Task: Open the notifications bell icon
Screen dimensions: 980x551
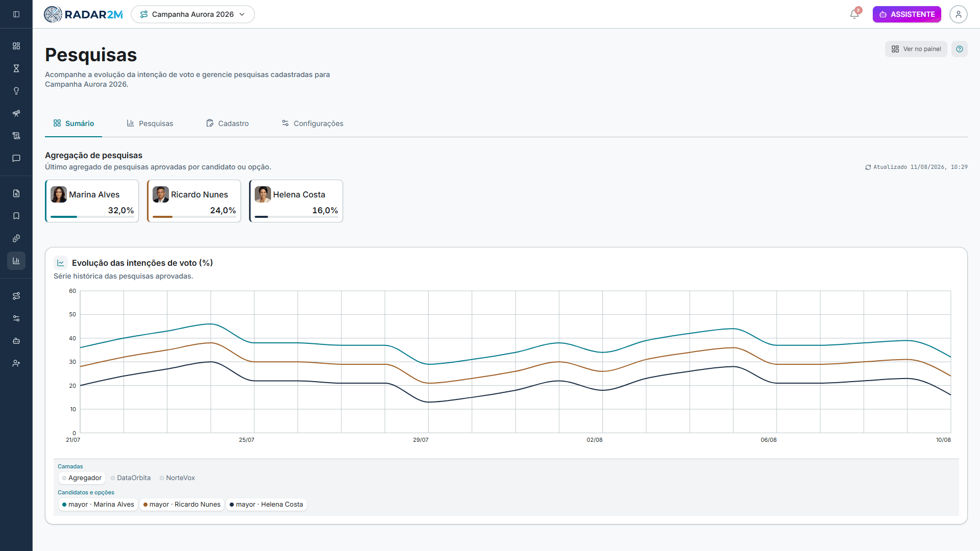Action: (x=854, y=14)
